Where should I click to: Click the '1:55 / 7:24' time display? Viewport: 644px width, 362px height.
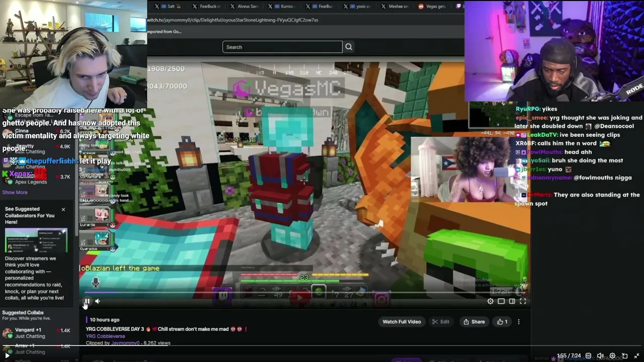click(569, 356)
